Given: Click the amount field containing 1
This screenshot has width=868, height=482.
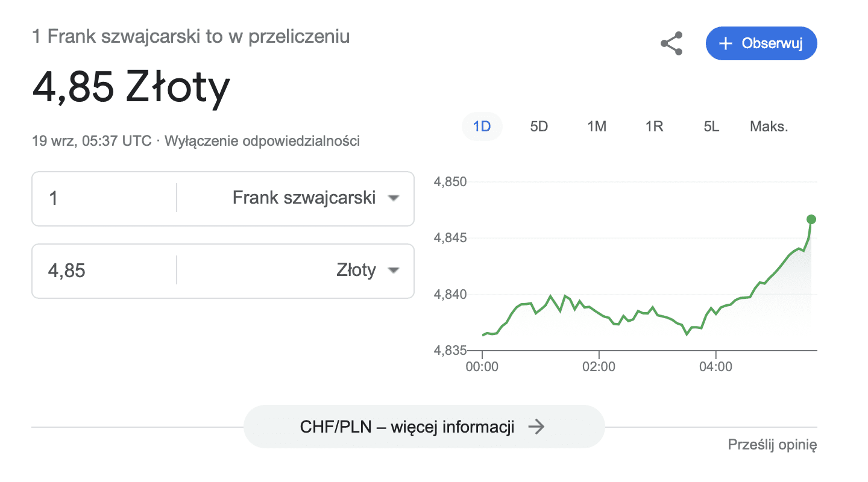Looking at the screenshot, I should point(104,198).
